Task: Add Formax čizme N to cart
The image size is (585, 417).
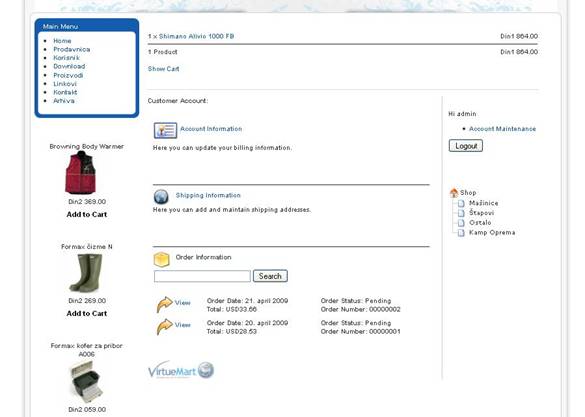Action: point(87,314)
